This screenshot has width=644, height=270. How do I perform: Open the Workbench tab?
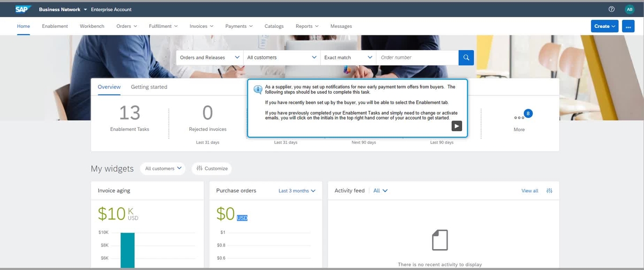[92, 26]
